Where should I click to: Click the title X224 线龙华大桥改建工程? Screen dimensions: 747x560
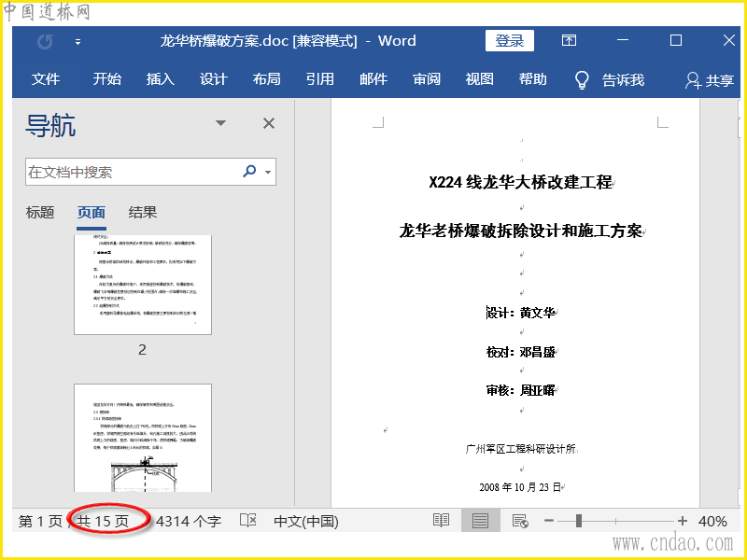pos(520,182)
